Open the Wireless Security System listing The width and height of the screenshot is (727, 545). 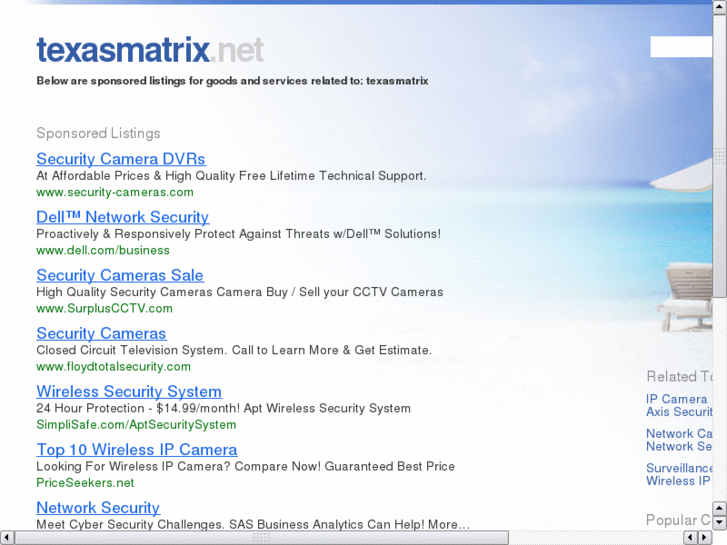click(x=129, y=391)
